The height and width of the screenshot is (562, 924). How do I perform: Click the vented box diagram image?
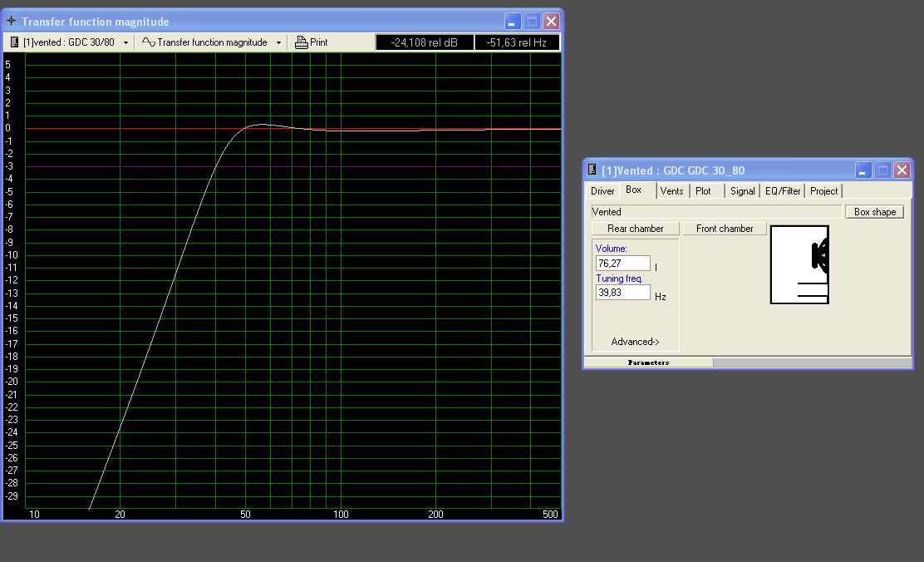tap(799, 264)
